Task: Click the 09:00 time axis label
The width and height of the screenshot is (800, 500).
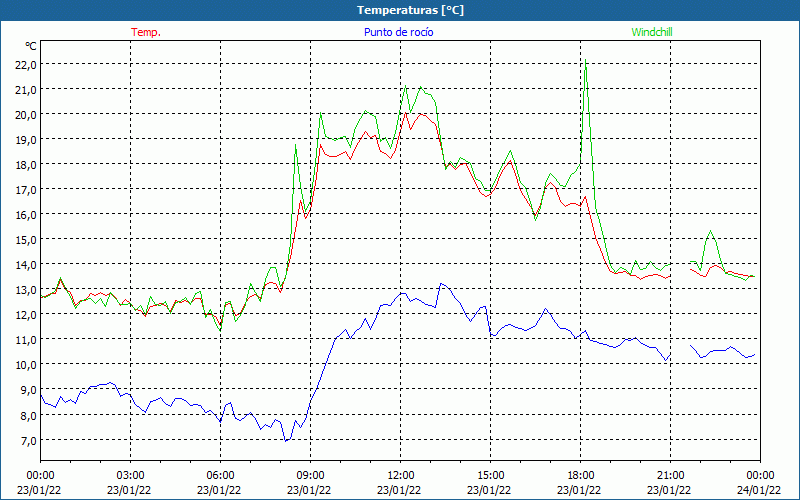Action: 310,475
